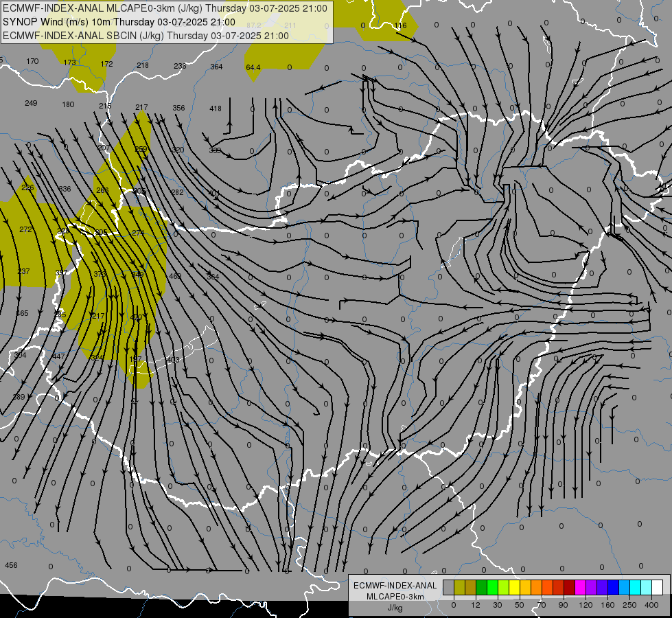Click the map value 236

pos(180,66)
